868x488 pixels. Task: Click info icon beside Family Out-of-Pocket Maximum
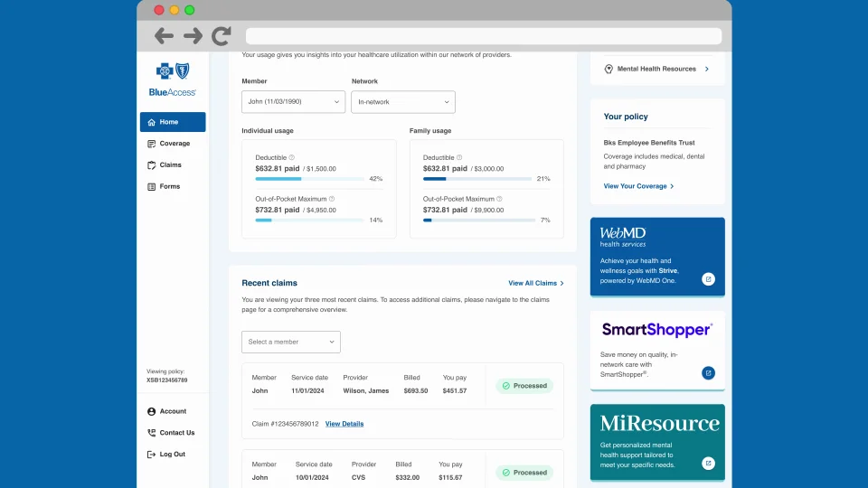[499, 199]
